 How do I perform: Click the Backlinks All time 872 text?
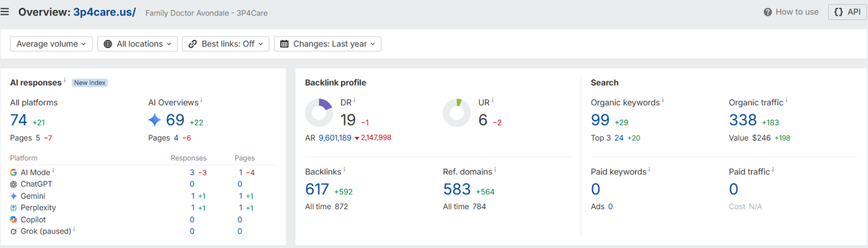(x=327, y=206)
